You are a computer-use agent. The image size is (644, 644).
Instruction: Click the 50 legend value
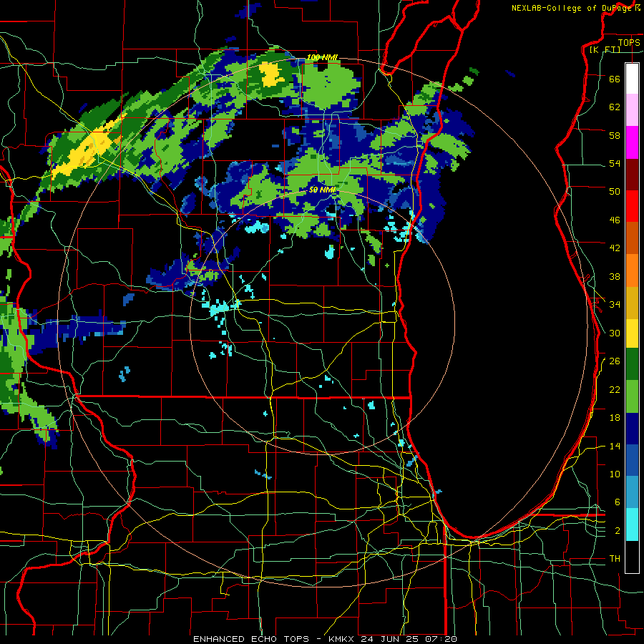615,191
